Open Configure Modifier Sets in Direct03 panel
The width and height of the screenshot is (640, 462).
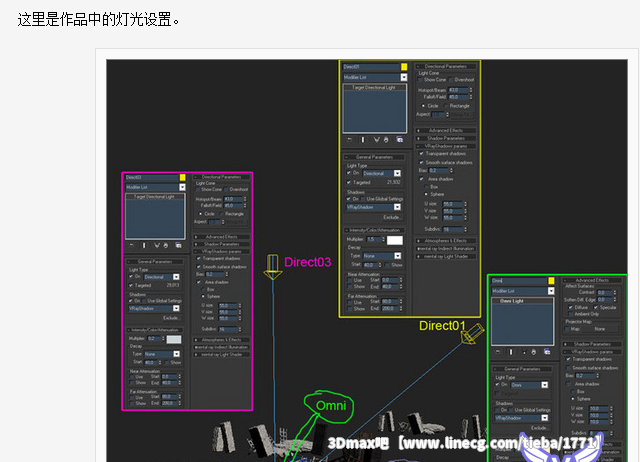178,245
